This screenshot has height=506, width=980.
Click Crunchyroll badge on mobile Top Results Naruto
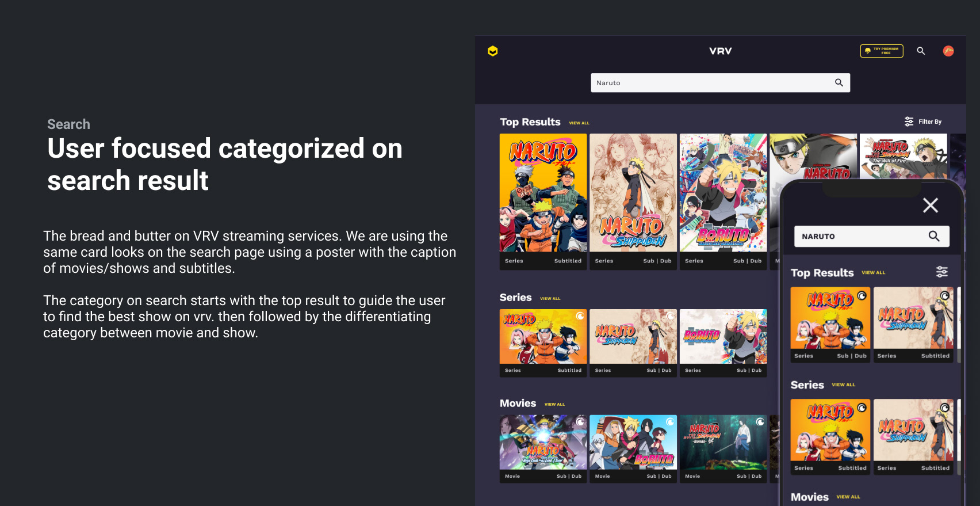[862, 296]
